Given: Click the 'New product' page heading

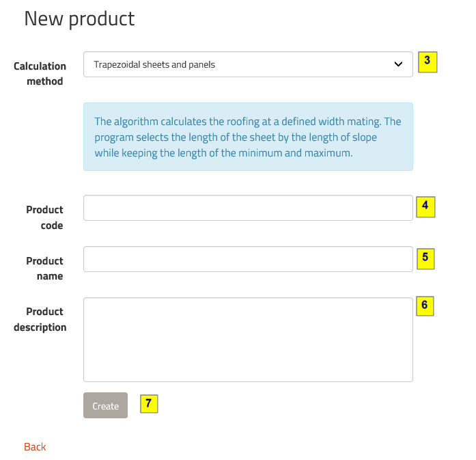Looking at the screenshot, I should (79, 18).
